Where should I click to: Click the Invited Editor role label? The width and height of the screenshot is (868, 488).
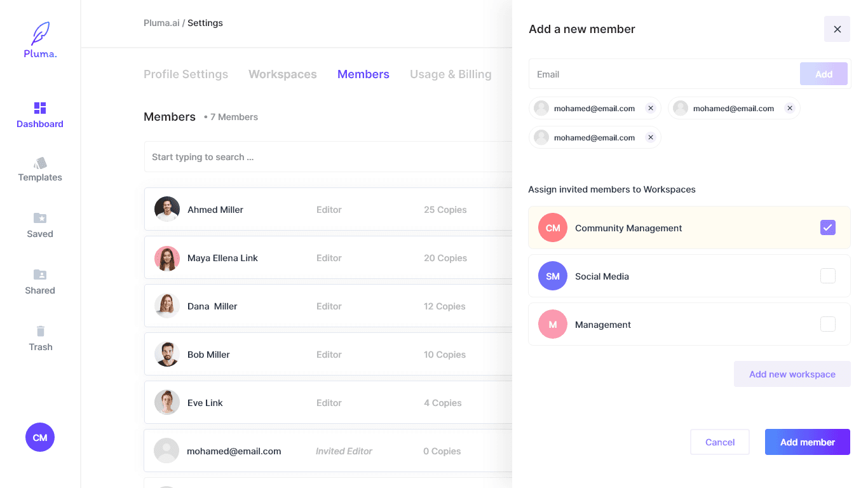click(x=344, y=451)
